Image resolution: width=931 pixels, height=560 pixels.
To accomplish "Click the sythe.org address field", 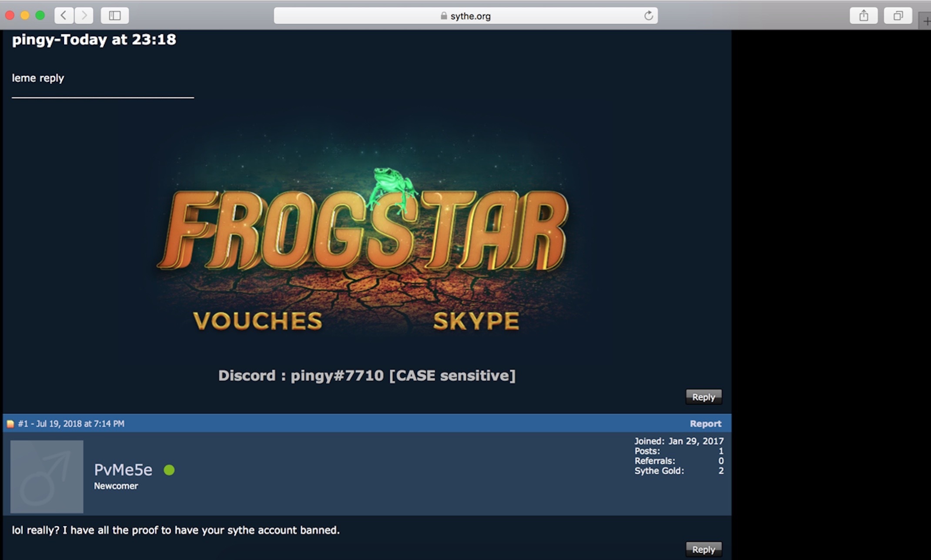I will point(470,16).
